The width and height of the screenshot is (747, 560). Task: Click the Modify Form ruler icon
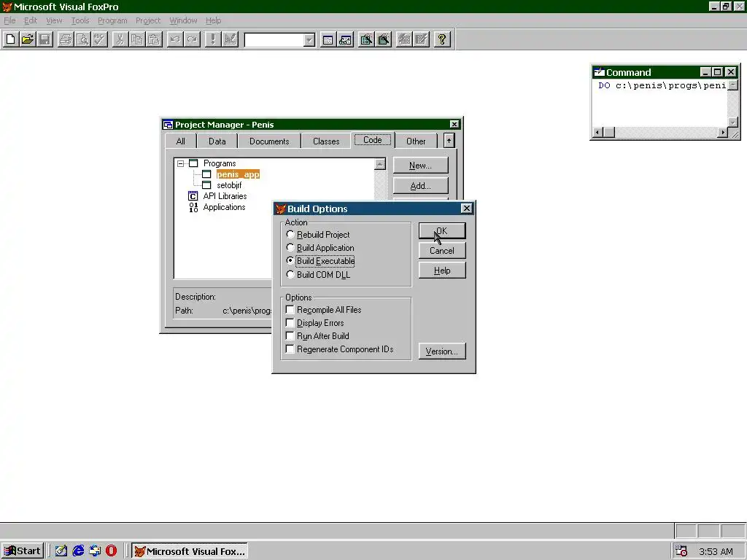pyautogui.click(x=230, y=39)
